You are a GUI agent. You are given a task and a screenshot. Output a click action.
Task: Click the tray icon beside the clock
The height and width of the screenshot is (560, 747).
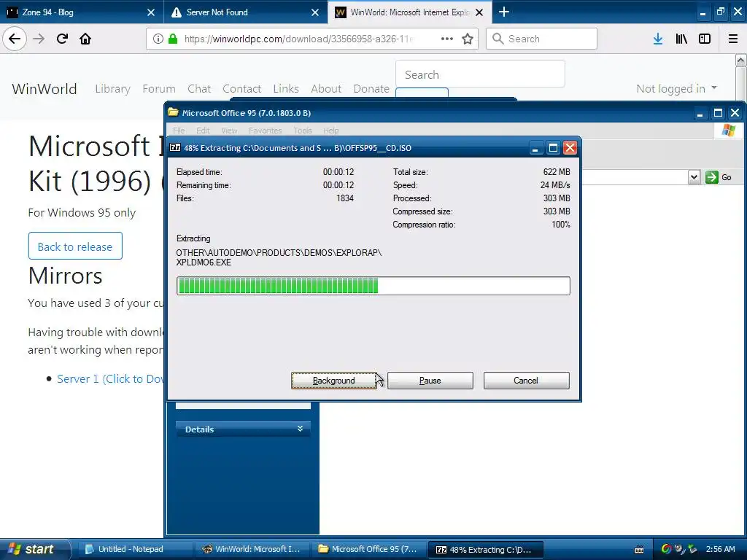(x=693, y=549)
